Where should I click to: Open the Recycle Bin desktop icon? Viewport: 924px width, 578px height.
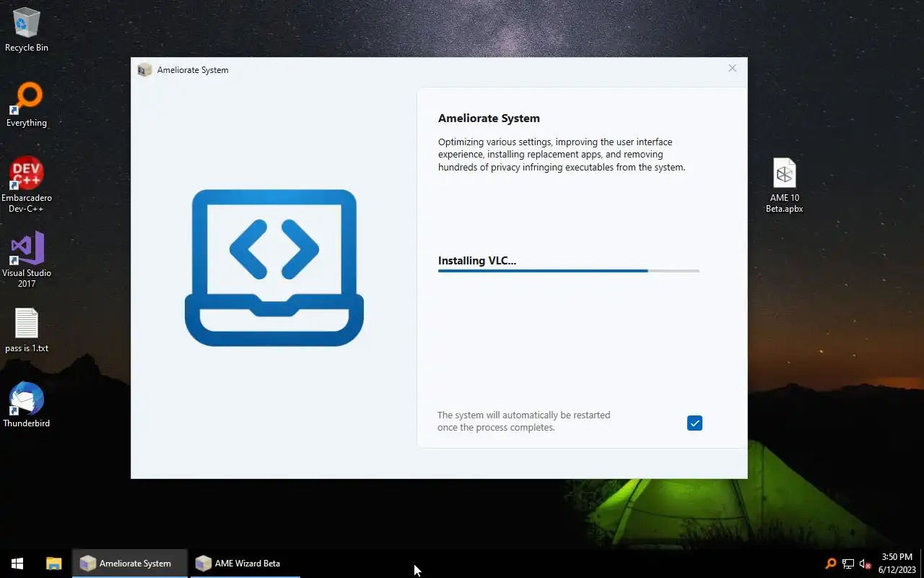click(x=27, y=30)
